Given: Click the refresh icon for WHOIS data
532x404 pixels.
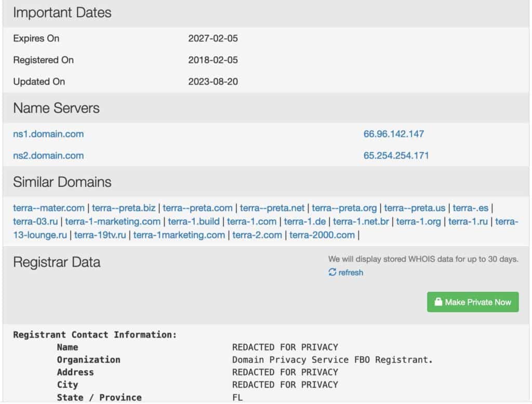Looking at the screenshot, I should point(332,272).
